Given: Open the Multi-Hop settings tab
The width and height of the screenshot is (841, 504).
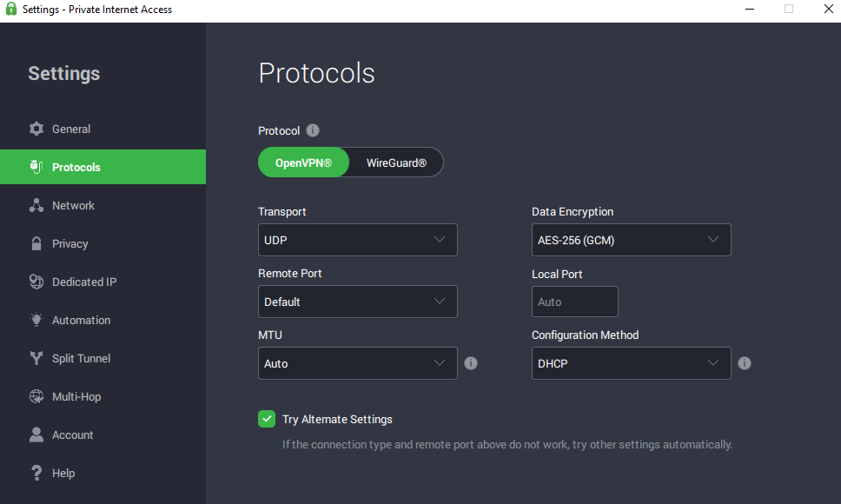Looking at the screenshot, I should [103, 396].
